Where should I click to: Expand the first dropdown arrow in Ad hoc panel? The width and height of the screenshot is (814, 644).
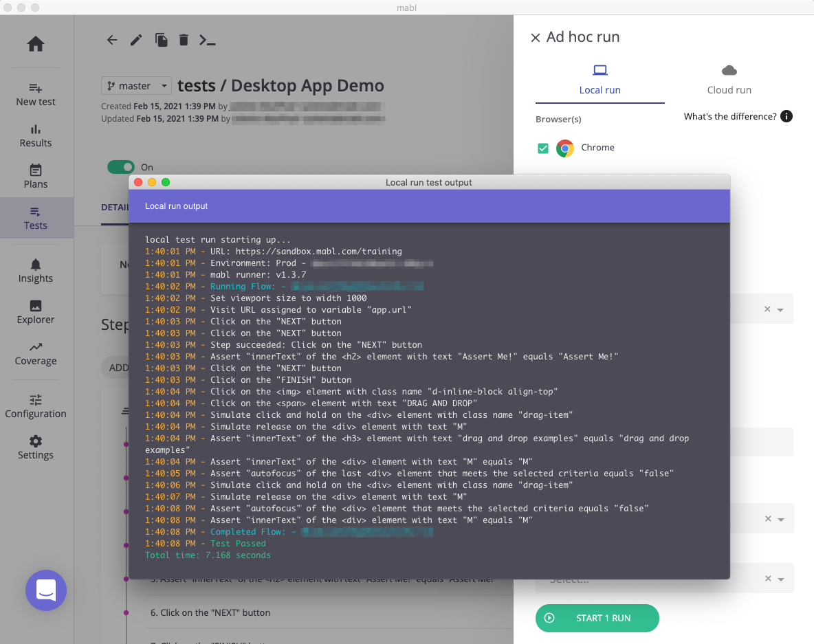click(x=780, y=310)
